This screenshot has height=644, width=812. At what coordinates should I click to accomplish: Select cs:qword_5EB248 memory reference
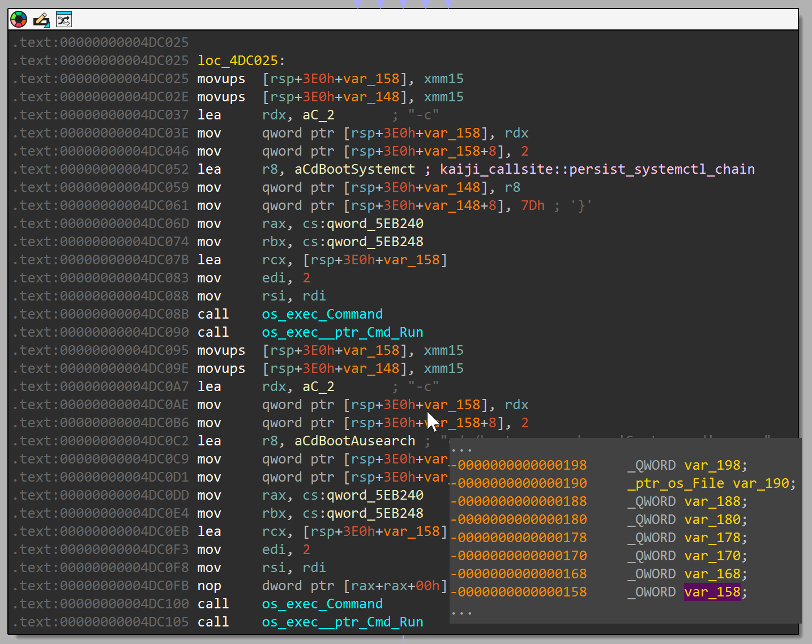(x=362, y=241)
